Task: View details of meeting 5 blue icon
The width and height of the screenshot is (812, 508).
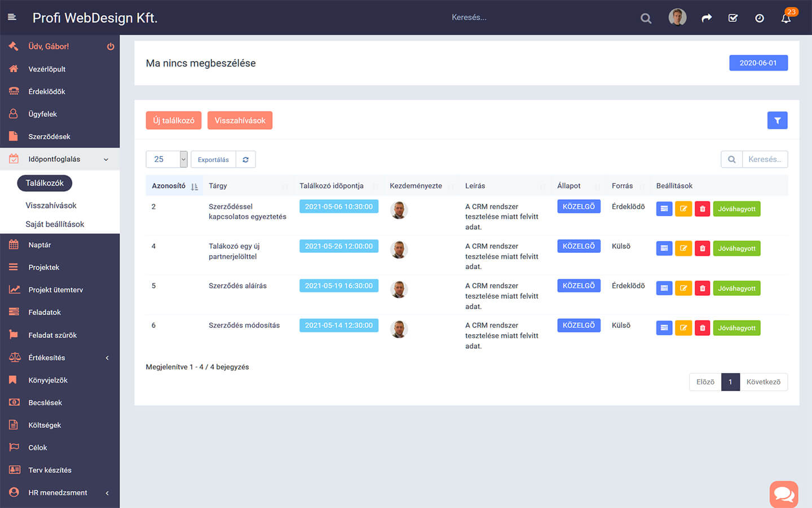Action: tap(664, 288)
